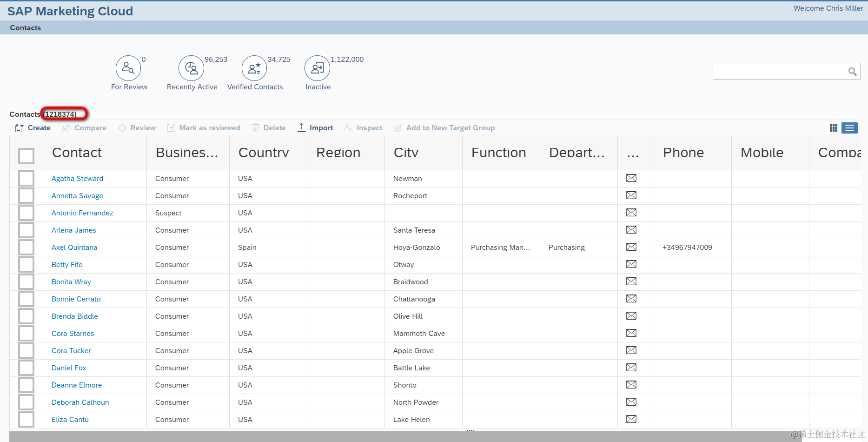Select the checkbox for Cora Starnes

coord(26,334)
